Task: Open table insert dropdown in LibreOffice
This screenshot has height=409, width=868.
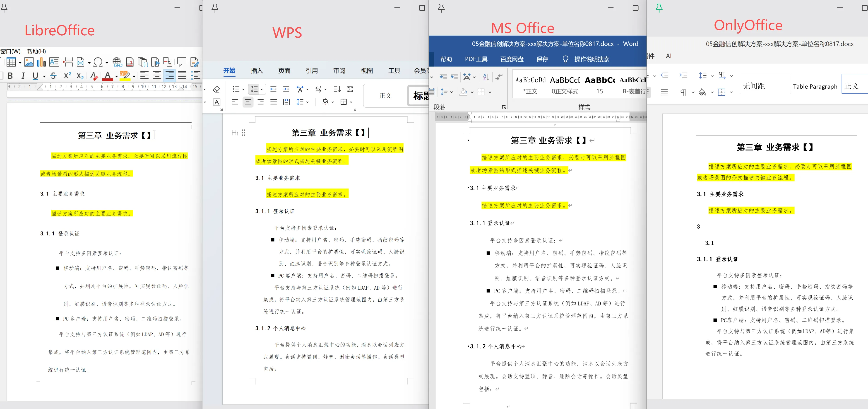Action: coord(20,63)
